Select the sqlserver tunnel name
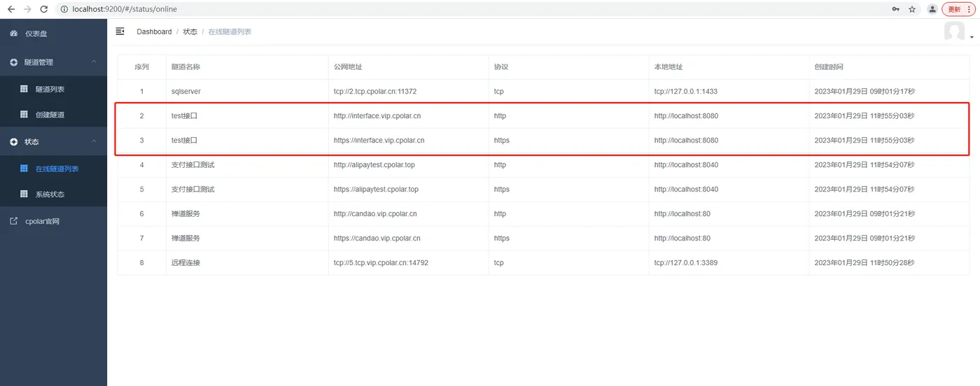 tap(186, 92)
